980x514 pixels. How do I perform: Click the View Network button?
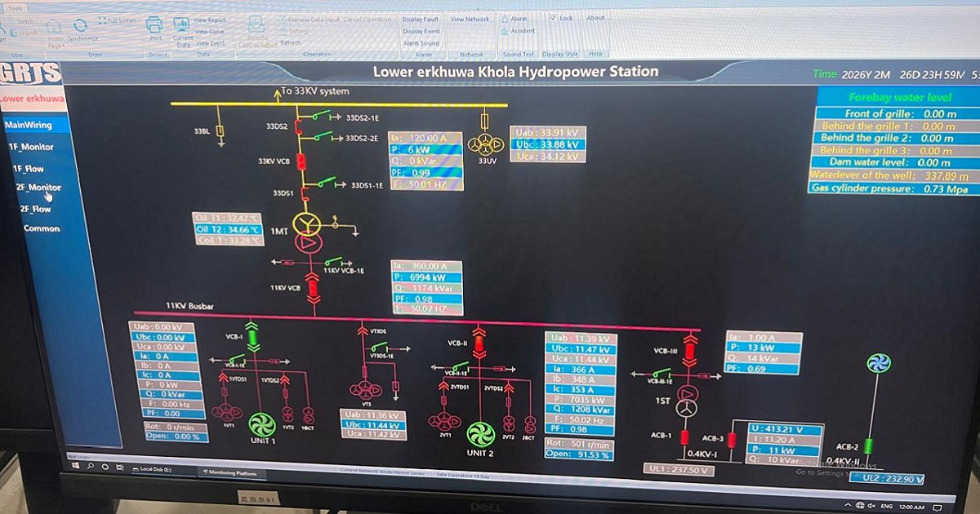tap(470, 19)
